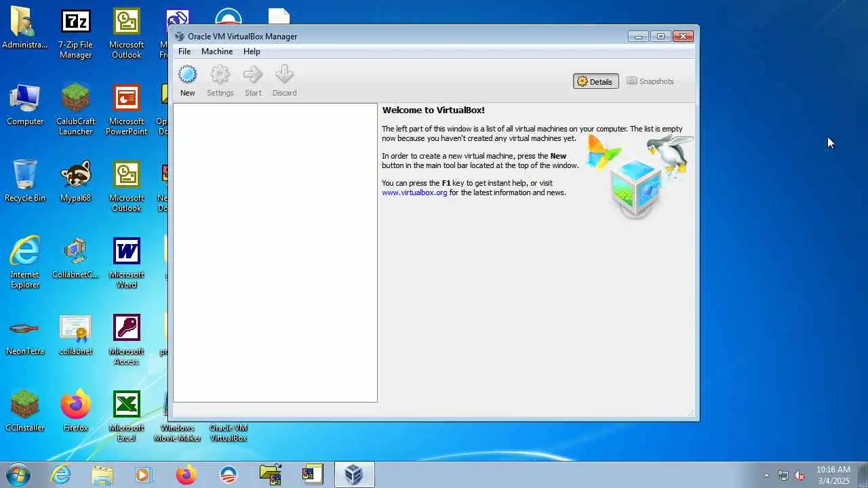Click the network status tray icon
Screen dimensions: 868x488
(783, 475)
